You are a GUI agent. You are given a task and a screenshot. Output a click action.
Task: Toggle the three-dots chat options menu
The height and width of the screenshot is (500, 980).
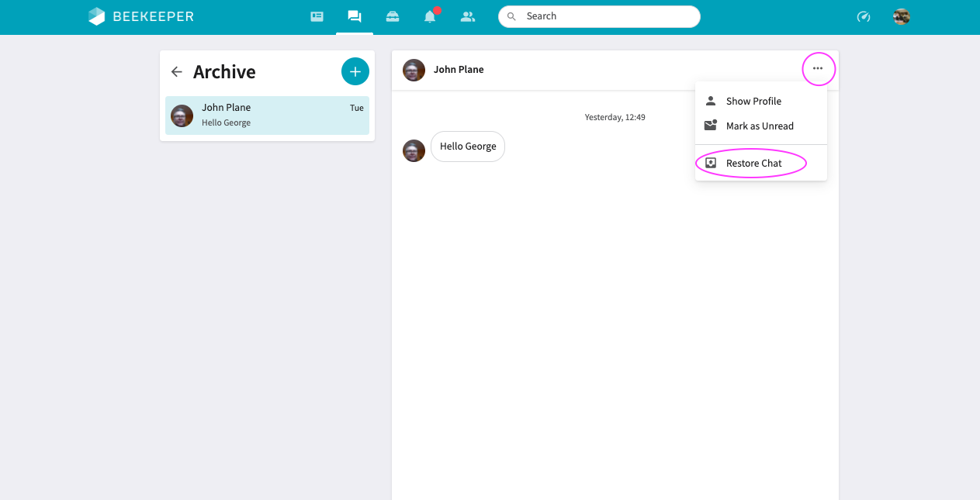pyautogui.click(x=818, y=68)
